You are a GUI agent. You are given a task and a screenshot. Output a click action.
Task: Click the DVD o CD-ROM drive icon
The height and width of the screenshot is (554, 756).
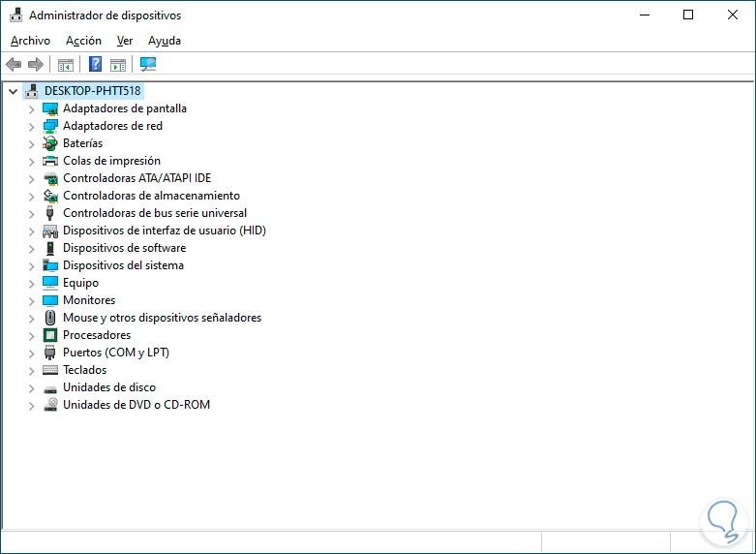50,405
